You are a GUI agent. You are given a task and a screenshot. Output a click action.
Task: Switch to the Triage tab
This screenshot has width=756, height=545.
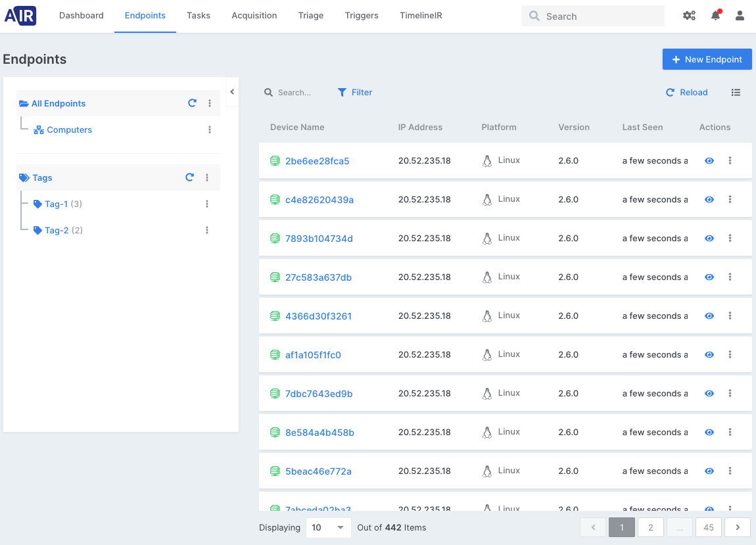click(x=310, y=16)
